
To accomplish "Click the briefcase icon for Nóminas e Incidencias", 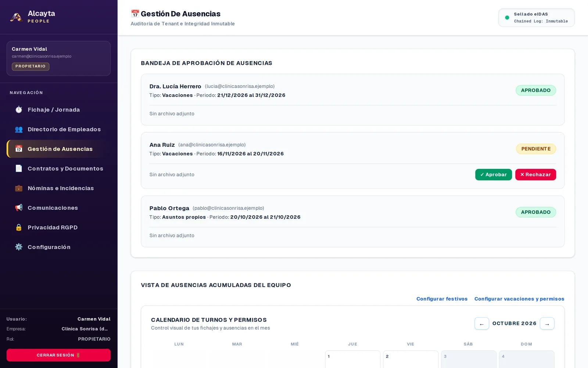I will pyautogui.click(x=19, y=188).
